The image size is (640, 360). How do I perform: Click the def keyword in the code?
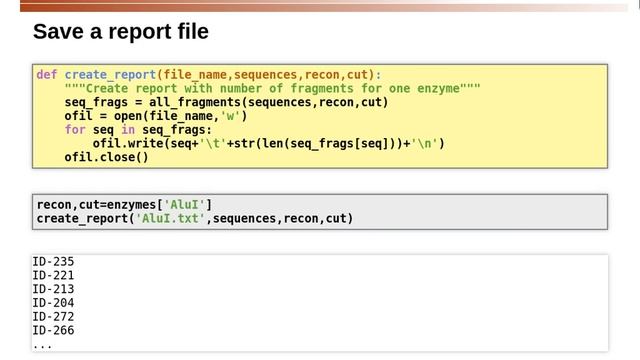coord(47,75)
